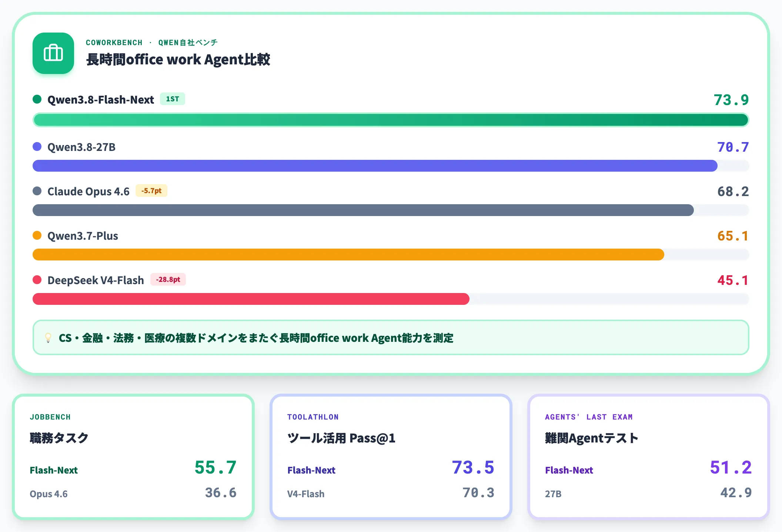Click the gray dot beside Claude Opus 4.6
Viewport: 782px width, 532px height.
click(x=37, y=191)
